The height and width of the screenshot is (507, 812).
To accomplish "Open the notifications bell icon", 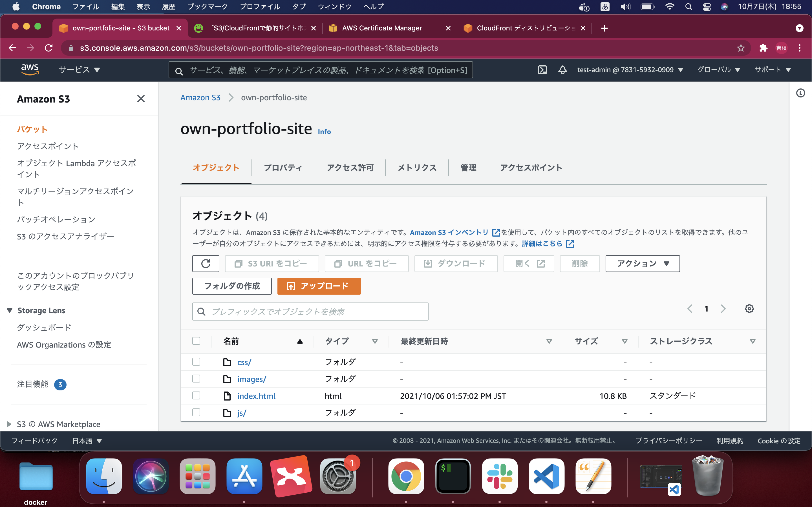I will [563, 70].
